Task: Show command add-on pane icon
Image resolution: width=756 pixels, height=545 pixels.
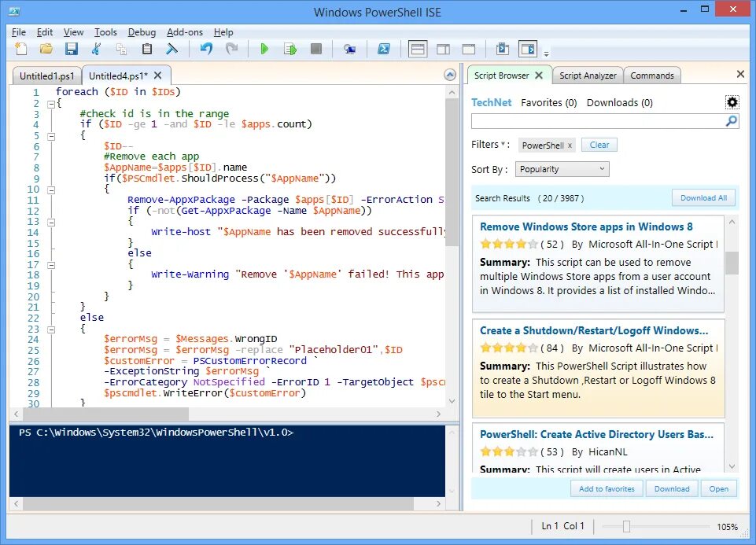Action: point(528,49)
